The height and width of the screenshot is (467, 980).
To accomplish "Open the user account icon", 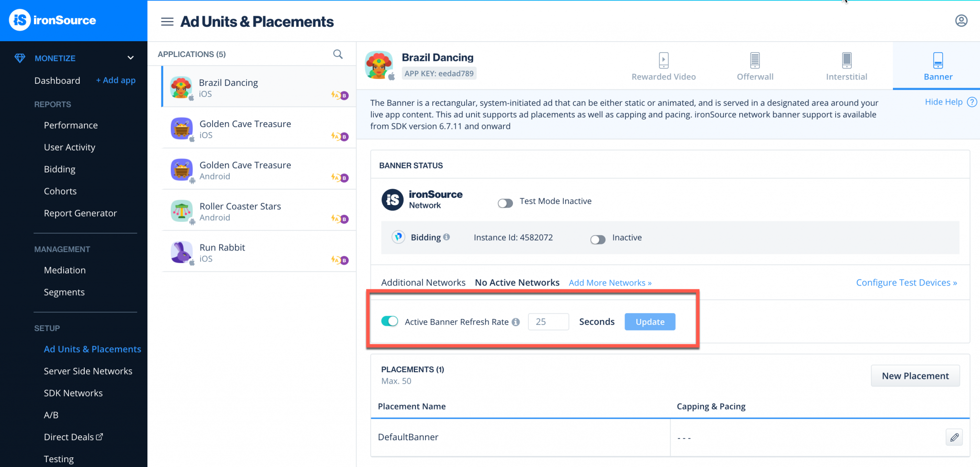I will tap(961, 21).
